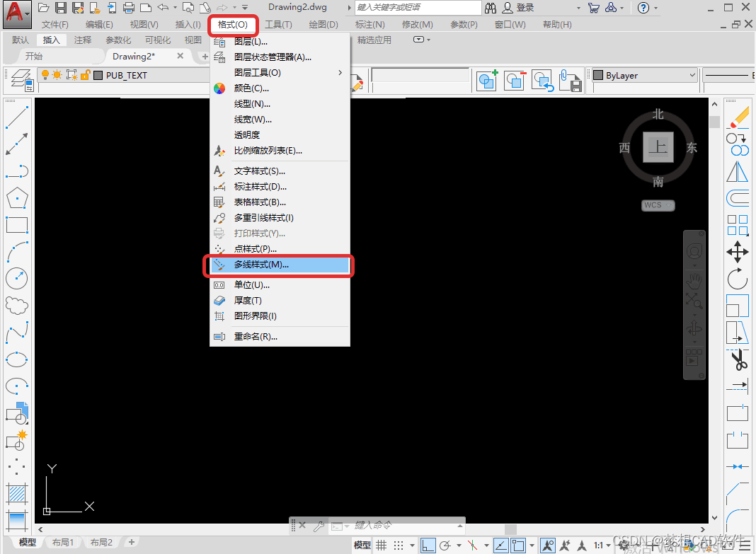Viewport: 756px width, 554px height.
Task: Add a new drawing tab with plus
Action: point(205,57)
